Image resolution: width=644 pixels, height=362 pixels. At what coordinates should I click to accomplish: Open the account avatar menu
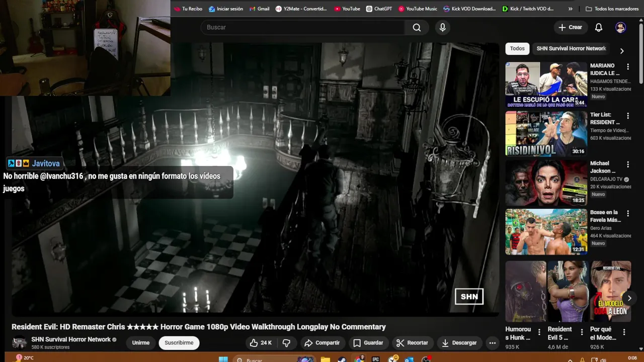(620, 28)
